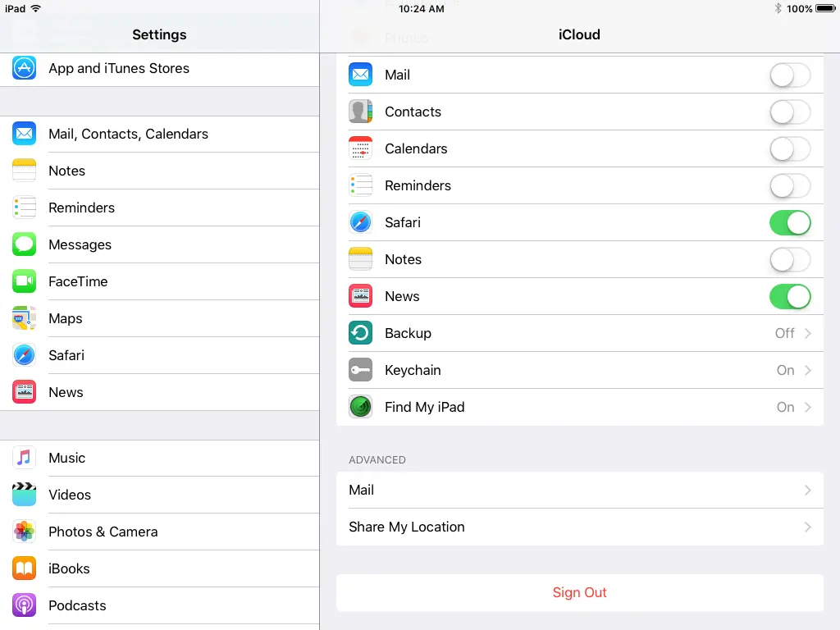Tap the Music note icon
This screenshot has width=840, height=630.
pos(24,458)
